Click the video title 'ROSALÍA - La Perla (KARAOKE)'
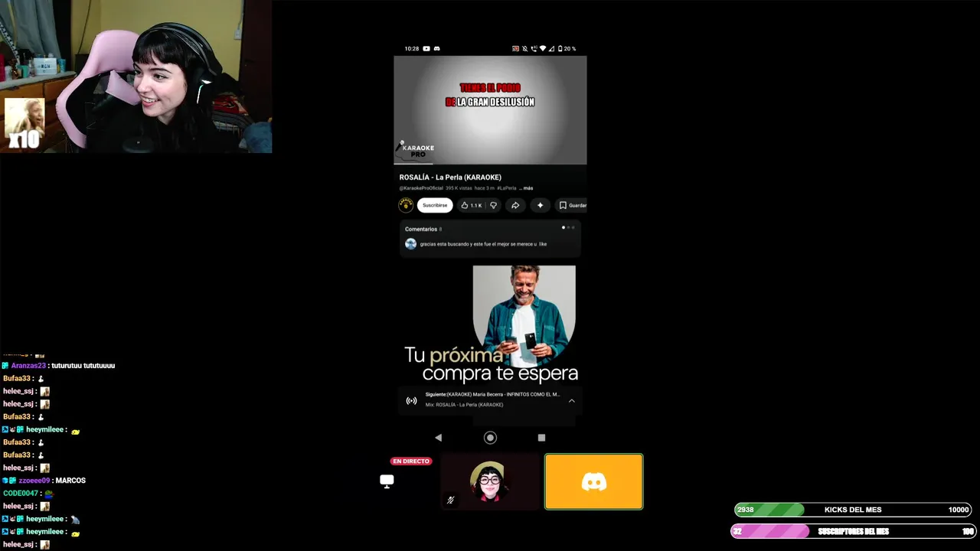This screenshot has height=551, width=980. pos(450,178)
